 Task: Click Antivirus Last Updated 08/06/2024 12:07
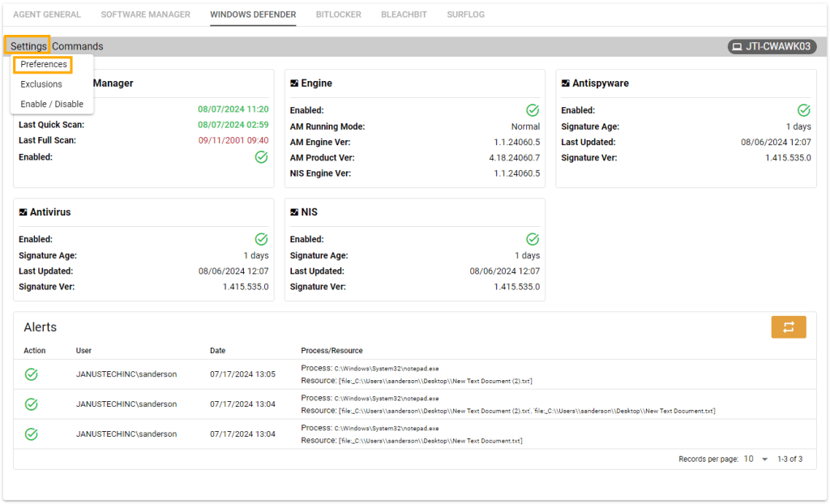pos(233,271)
